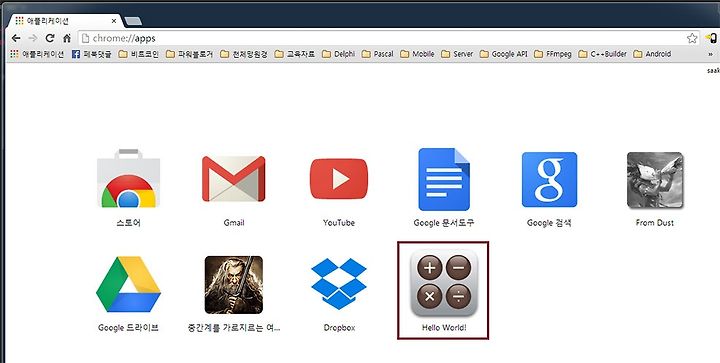Open the Server bookmarks folder
Image resolution: width=720 pixels, height=363 pixels.
pyautogui.click(x=457, y=54)
